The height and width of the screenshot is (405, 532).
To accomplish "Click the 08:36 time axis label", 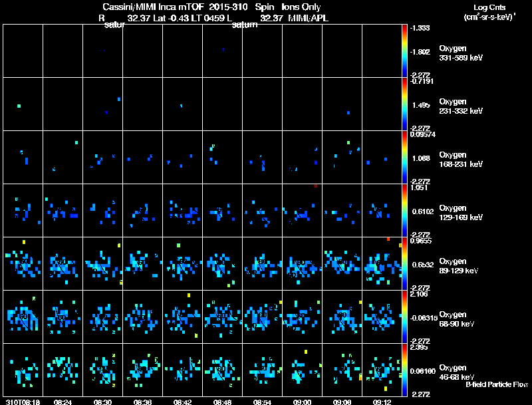I will (142, 402).
